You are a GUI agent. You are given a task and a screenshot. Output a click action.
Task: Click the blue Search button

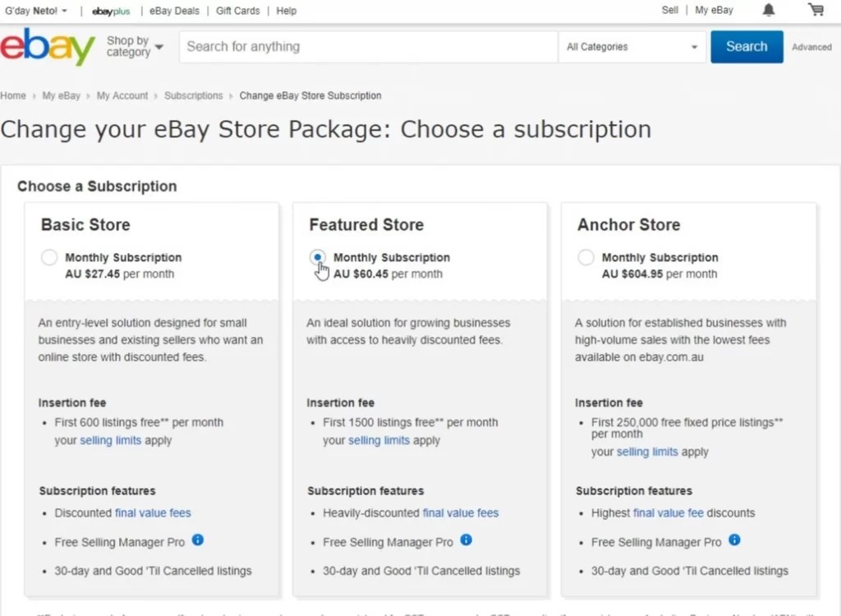(x=747, y=47)
